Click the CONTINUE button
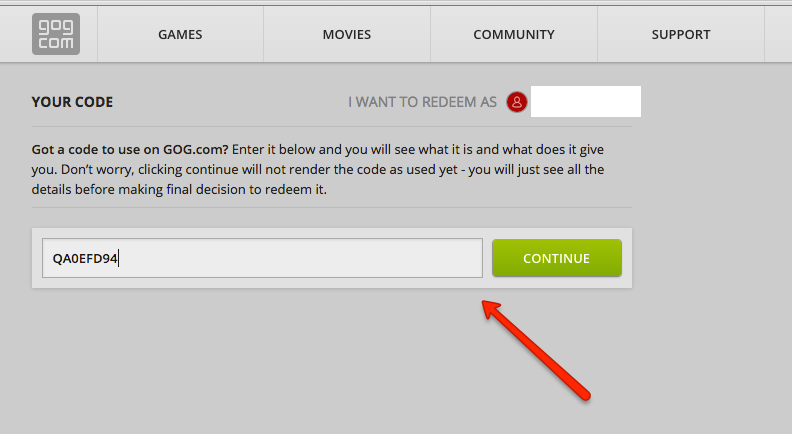This screenshot has height=434, width=792. [x=557, y=258]
